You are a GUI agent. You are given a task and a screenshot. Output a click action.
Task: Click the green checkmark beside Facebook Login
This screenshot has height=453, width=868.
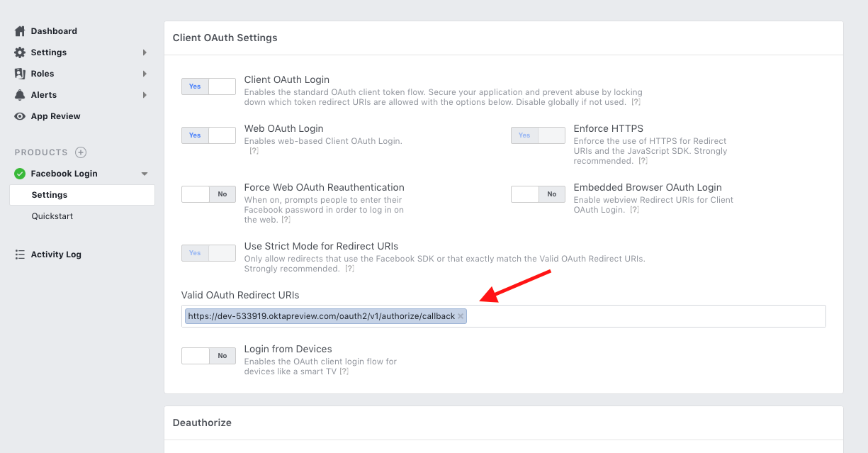20,174
